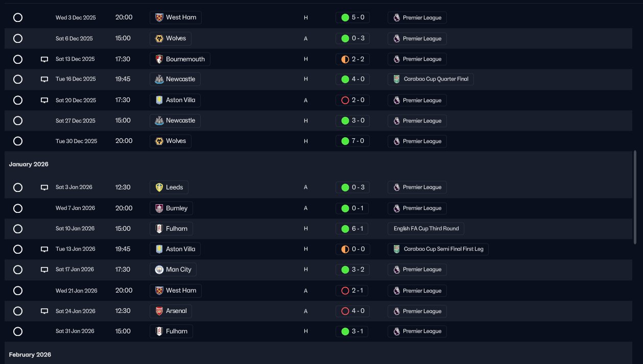Open the English FA Cup Third Round competition
Image resolution: width=643 pixels, height=364 pixels.
(x=426, y=229)
